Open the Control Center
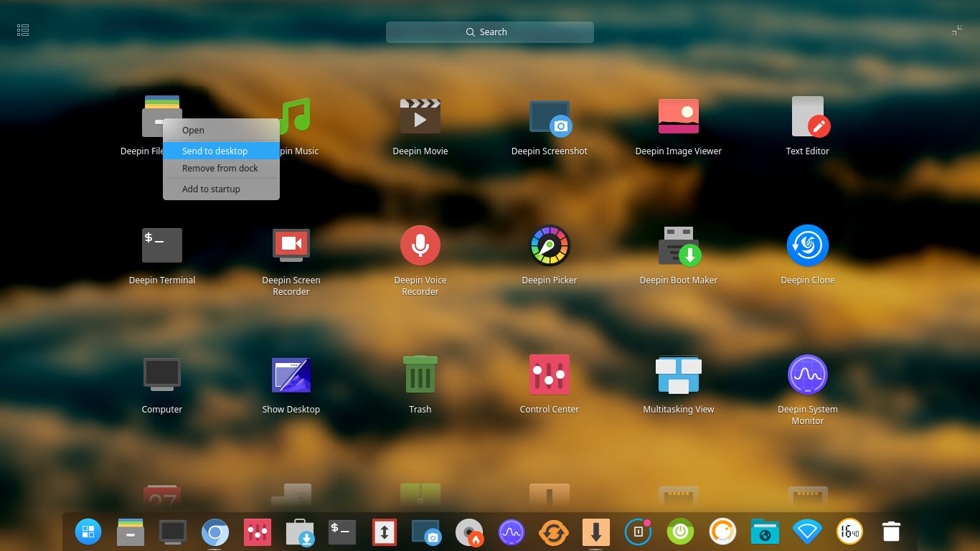This screenshot has height=551, width=980. coord(549,374)
